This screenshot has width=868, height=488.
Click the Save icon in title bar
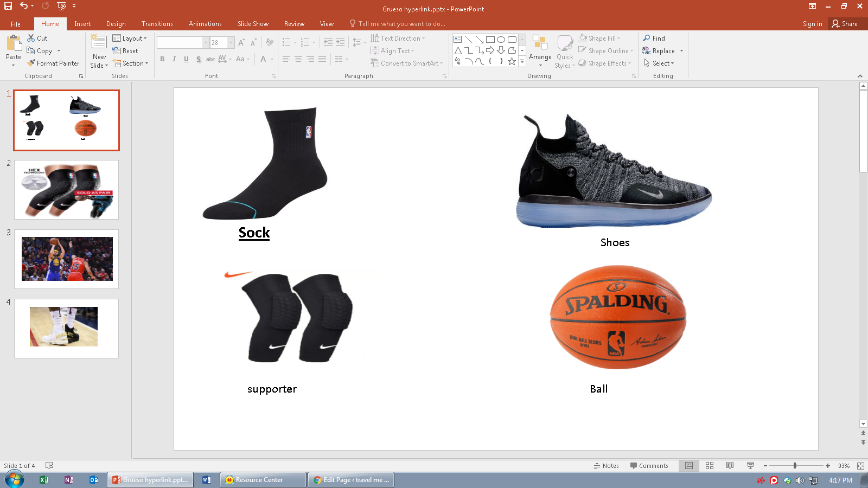pyautogui.click(x=8, y=6)
